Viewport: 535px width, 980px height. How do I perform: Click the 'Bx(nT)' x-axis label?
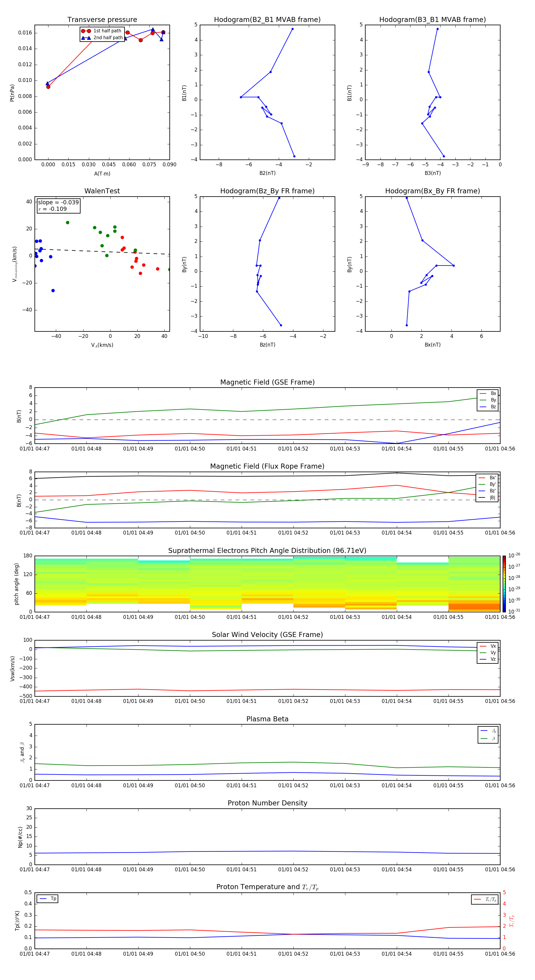coord(432,345)
